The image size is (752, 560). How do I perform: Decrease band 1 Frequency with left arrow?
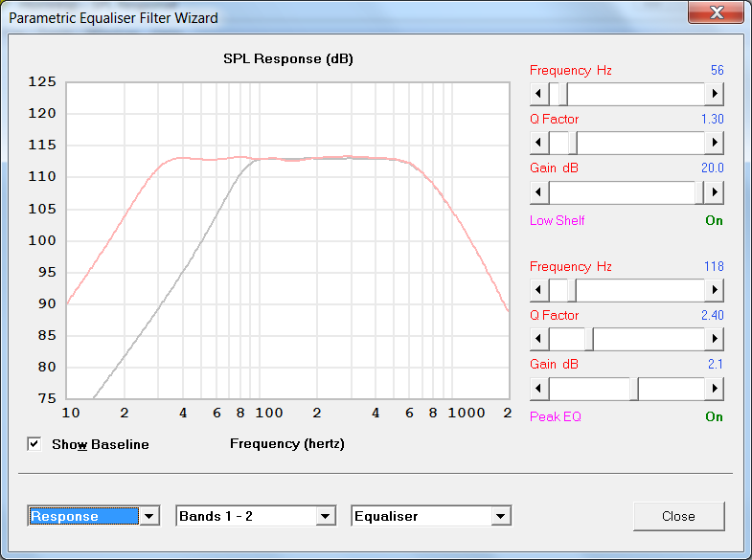(x=539, y=94)
